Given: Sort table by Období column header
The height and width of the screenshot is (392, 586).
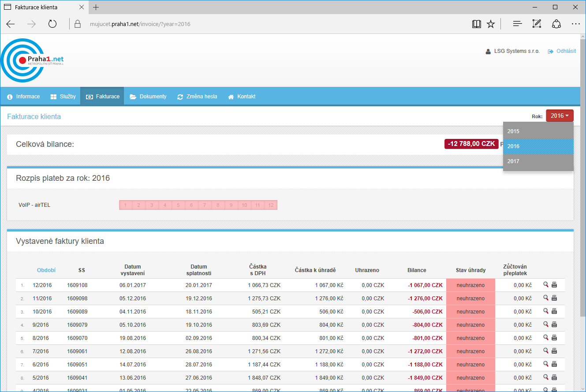Looking at the screenshot, I should coord(46,270).
